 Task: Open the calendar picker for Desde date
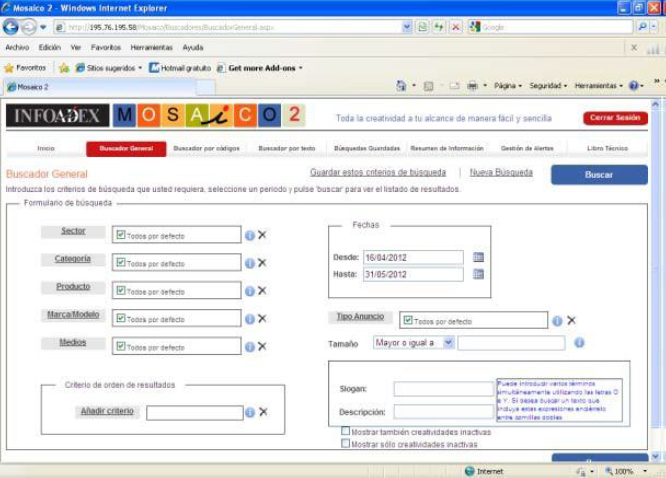click(478, 257)
